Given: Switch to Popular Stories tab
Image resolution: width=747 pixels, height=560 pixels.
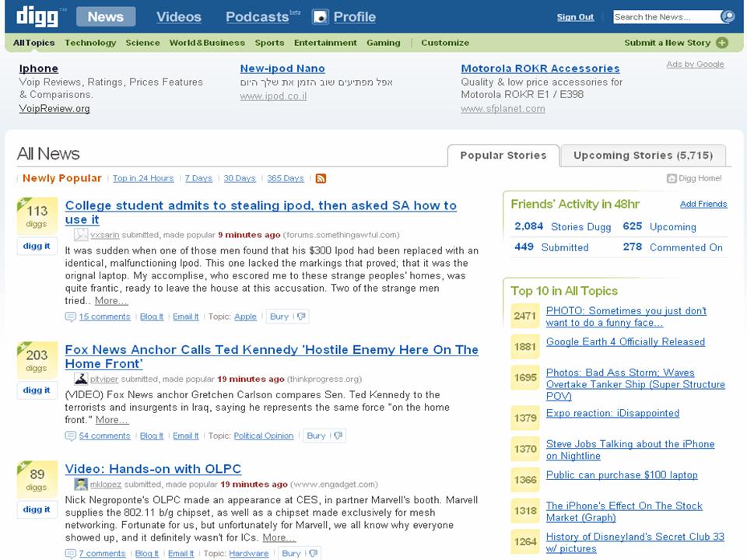Looking at the screenshot, I should pyautogui.click(x=503, y=156).
